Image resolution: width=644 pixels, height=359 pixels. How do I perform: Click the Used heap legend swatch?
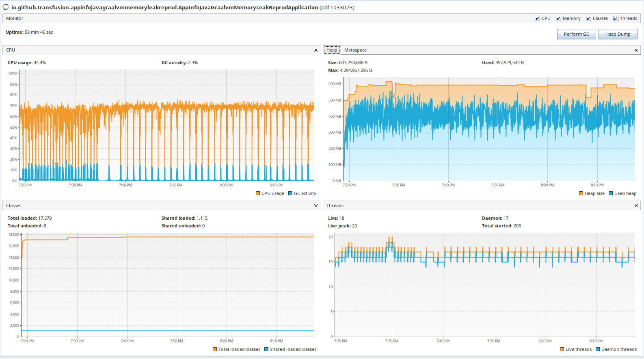pos(611,193)
